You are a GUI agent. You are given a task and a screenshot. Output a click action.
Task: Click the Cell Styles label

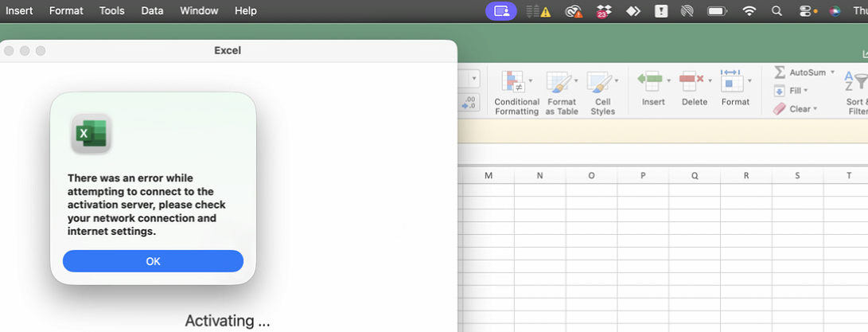point(603,107)
